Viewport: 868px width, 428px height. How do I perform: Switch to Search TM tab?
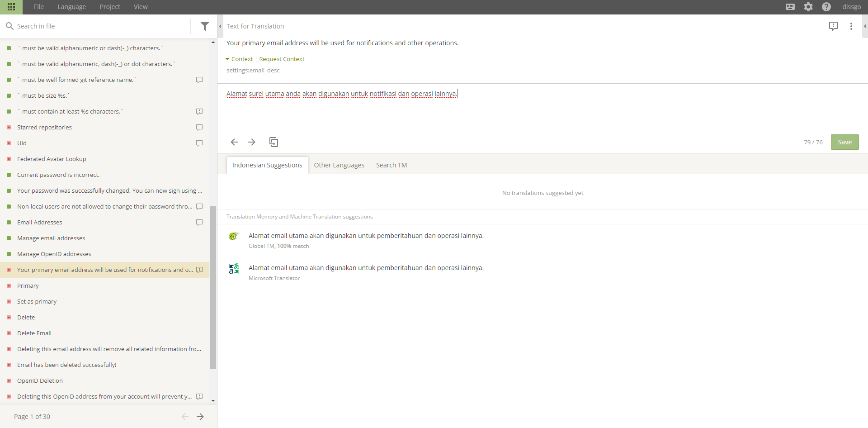click(392, 165)
